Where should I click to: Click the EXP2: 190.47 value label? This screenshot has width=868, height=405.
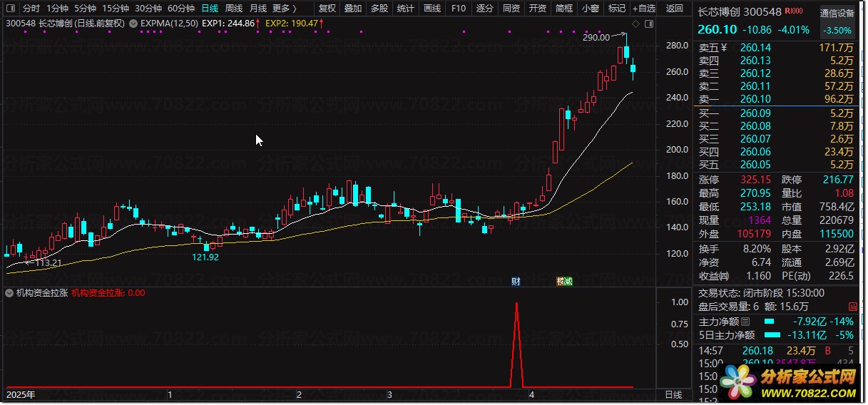[x=292, y=24]
